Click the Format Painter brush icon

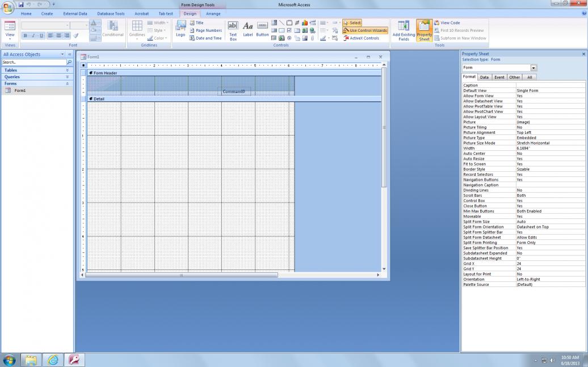click(x=76, y=35)
